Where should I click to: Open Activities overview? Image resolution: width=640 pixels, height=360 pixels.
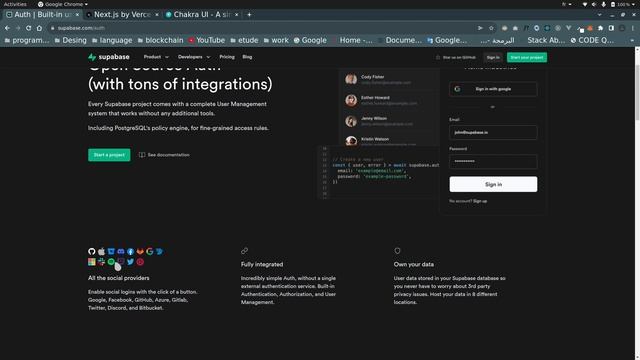15,4
